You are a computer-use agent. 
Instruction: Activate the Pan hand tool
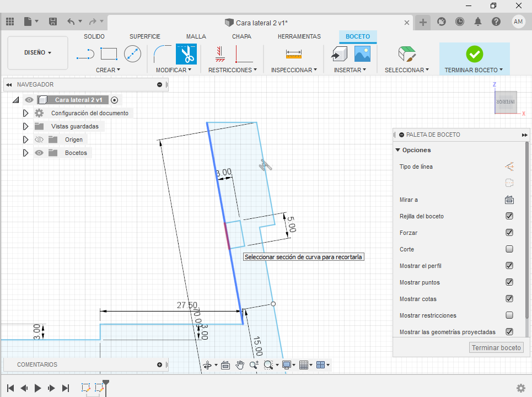pyautogui.click(x=240, y=365)
